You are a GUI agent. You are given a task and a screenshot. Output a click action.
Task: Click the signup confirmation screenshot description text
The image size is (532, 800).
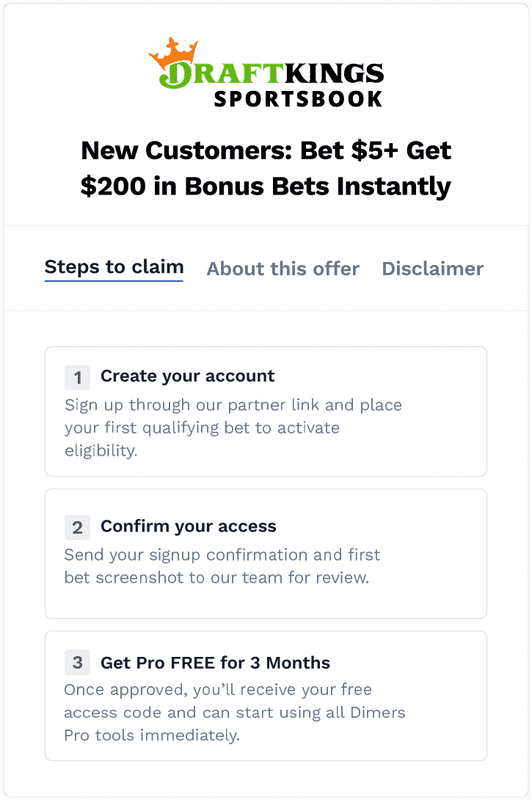(222, 566)
